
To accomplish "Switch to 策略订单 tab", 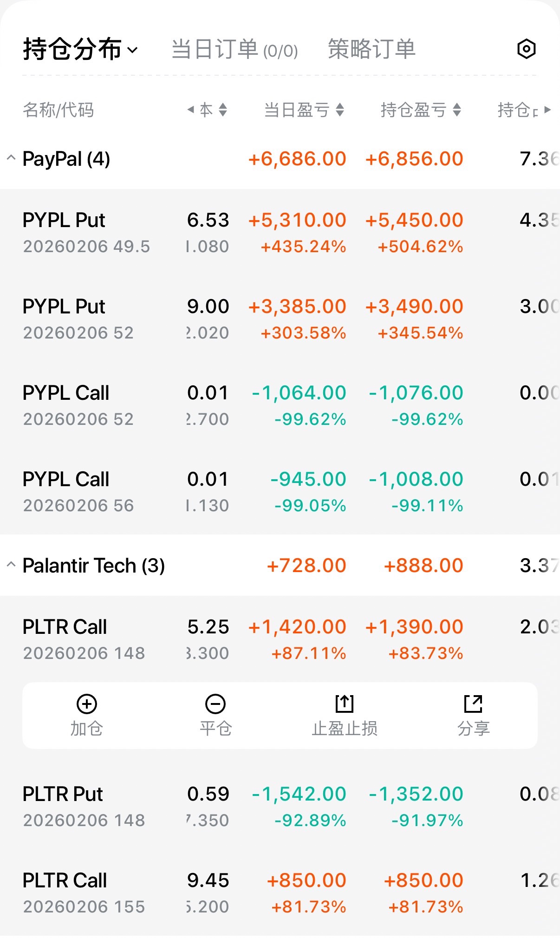I will pyautogui.click(x=371, y=49).
